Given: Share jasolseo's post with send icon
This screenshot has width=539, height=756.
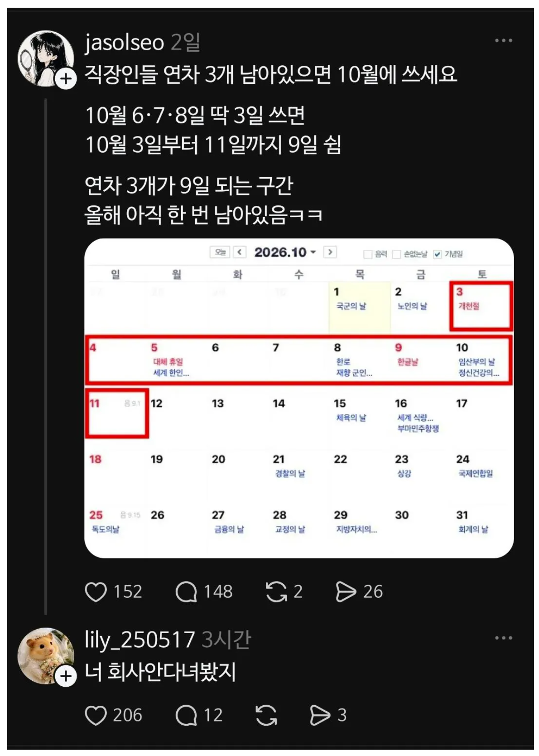Looking at the screenshot, I should coord(346,592).
